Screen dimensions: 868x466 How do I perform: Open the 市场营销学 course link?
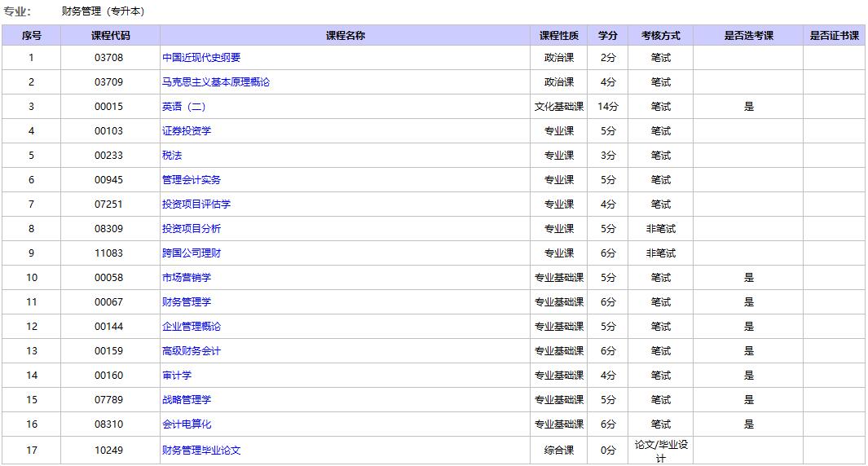187,277
